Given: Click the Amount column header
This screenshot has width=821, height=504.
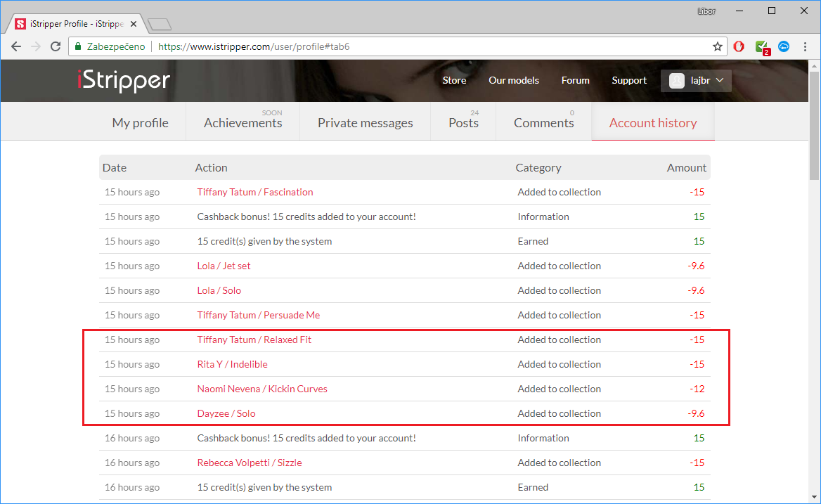Looking at the screenshot, I should point(686,167).
